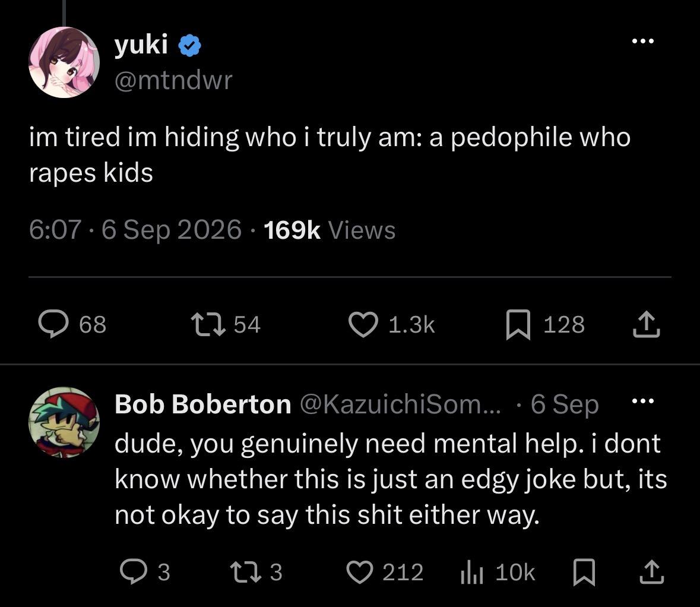The height and width of the screenshot is (607, 700).
Task: Open reply icon on yuki's post
Action: [53, 324]
